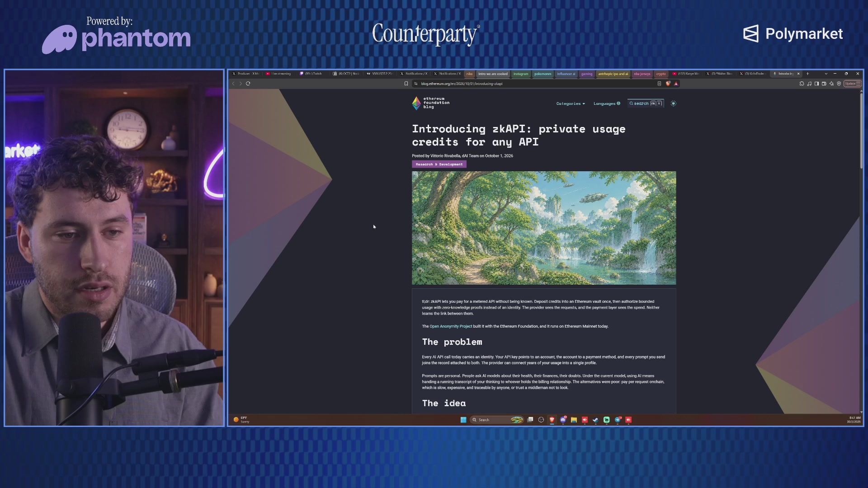
Task: Open Brave Rewards triangle icon
Action: tap(676, 84)
